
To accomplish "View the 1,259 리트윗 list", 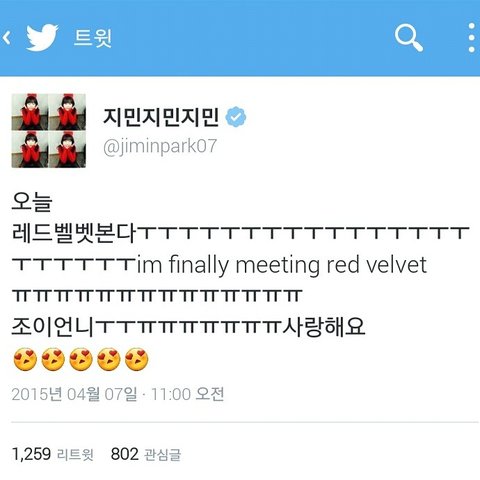I will 53,454.
